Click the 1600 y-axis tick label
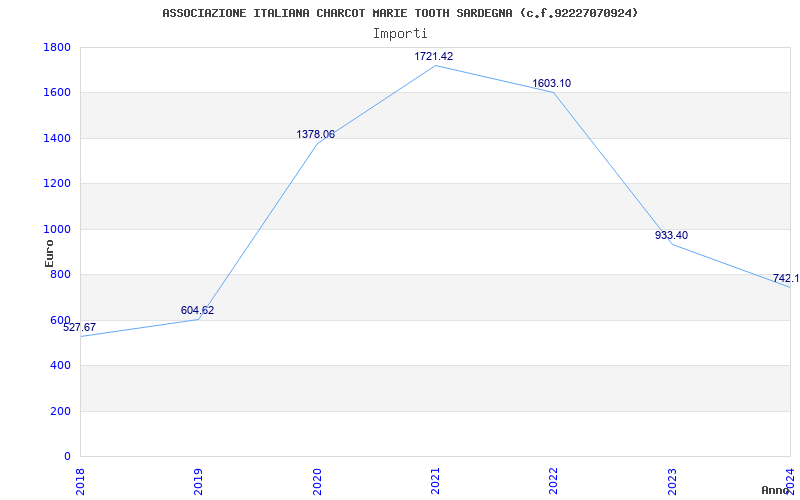The height and width of the screenshot is (500, 800). (x=57, y=93)
